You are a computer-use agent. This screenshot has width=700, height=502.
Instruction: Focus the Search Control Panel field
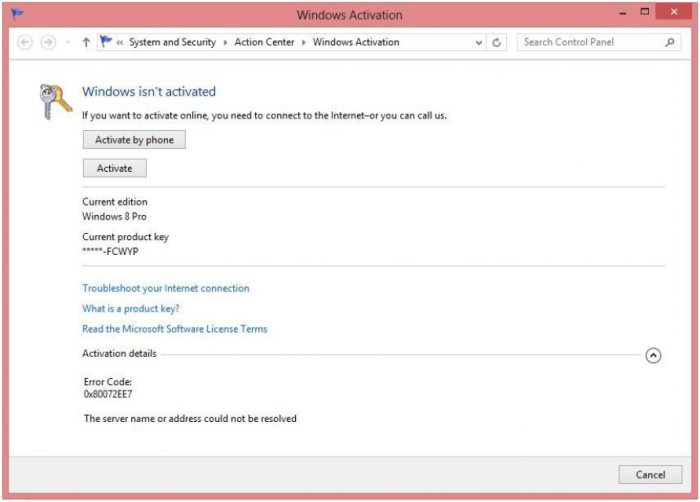(x=590, y=43)
